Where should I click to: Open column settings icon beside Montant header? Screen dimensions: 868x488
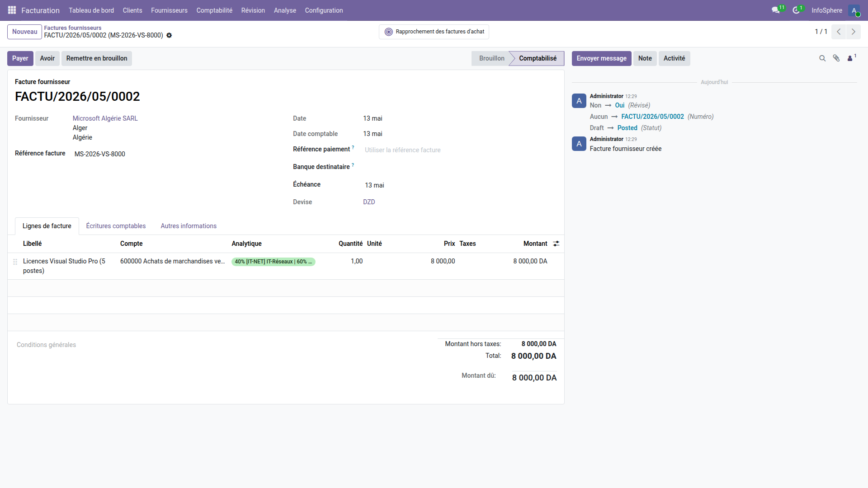[556, 244]
